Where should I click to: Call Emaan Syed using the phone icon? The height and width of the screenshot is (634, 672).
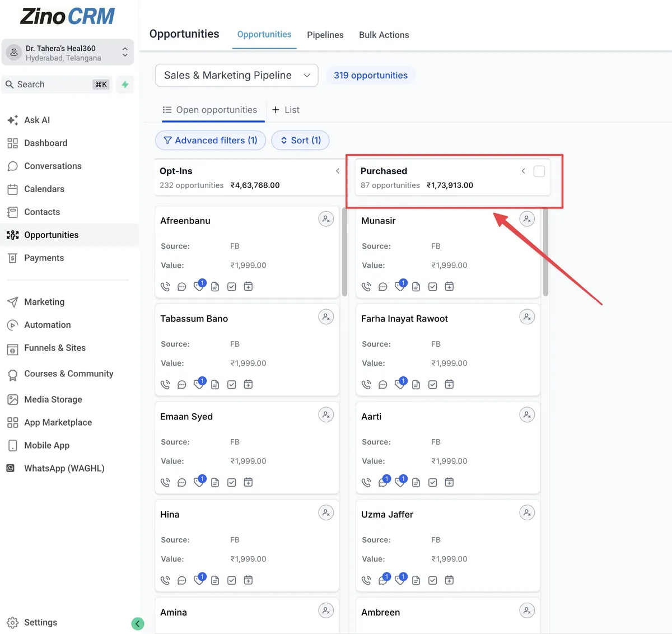[x=165, y=483]
